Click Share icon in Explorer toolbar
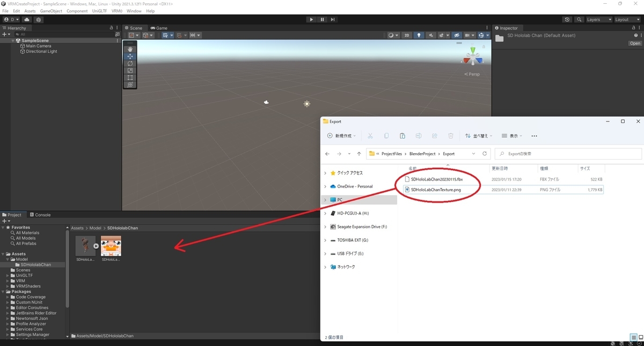The width and height of the screenshot is (644, 346). tap(435, 136)
